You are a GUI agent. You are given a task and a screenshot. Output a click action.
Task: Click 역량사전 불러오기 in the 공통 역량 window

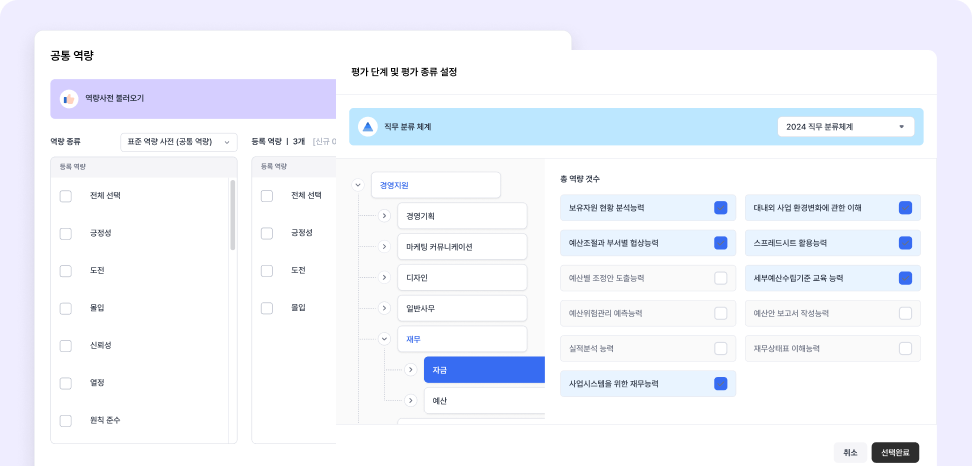tap(115, 99)
